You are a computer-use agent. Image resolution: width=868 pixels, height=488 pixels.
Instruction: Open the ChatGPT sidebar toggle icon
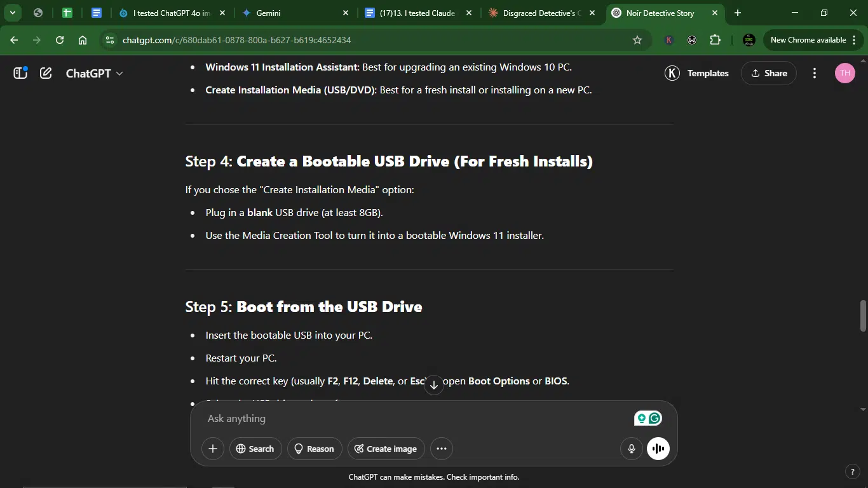[x=20, y=73]
